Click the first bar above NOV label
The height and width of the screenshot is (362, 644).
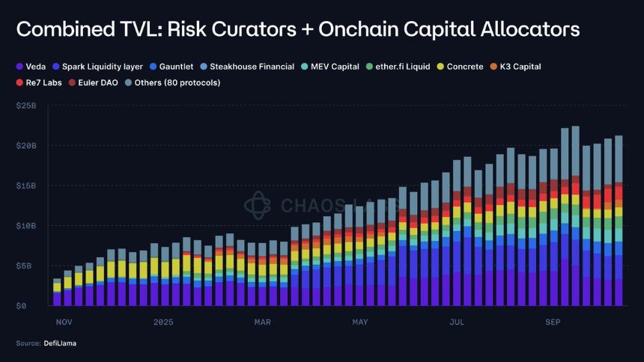click(x=57, y=292)
